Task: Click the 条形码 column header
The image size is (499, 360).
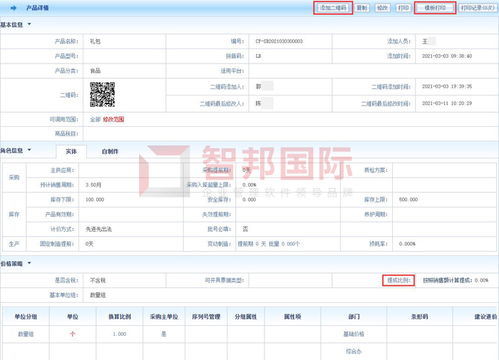Action: pyautogui.click(x=419, y=317)
